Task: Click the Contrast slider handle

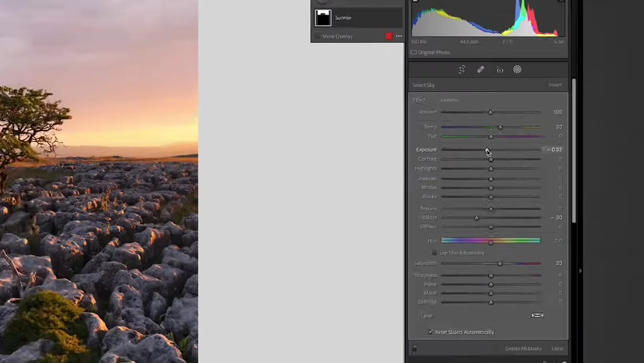Action: click(491, 159)
